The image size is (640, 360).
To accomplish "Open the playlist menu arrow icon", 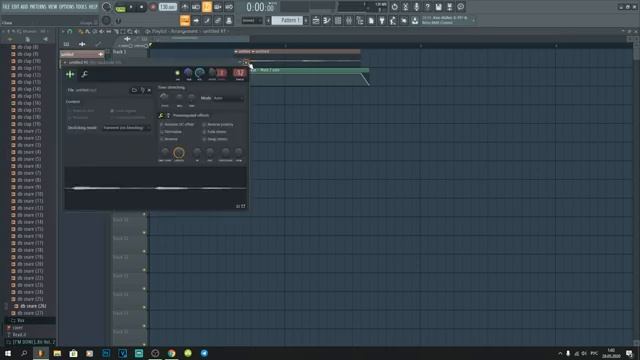I will coord(63,31).
